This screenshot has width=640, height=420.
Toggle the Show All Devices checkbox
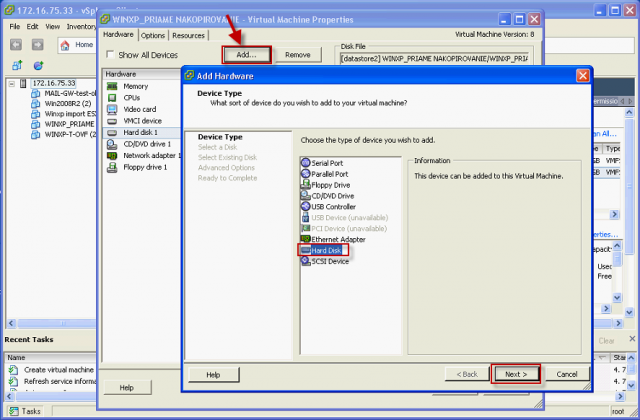coord(110,54)
